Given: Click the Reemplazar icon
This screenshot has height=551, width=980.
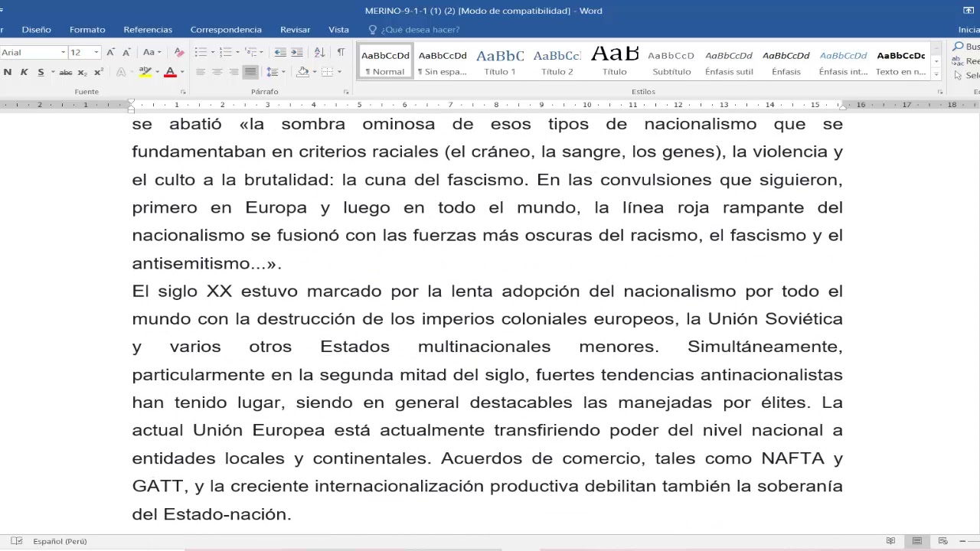Looking at the screenshot, I should (x=958, y=61).
